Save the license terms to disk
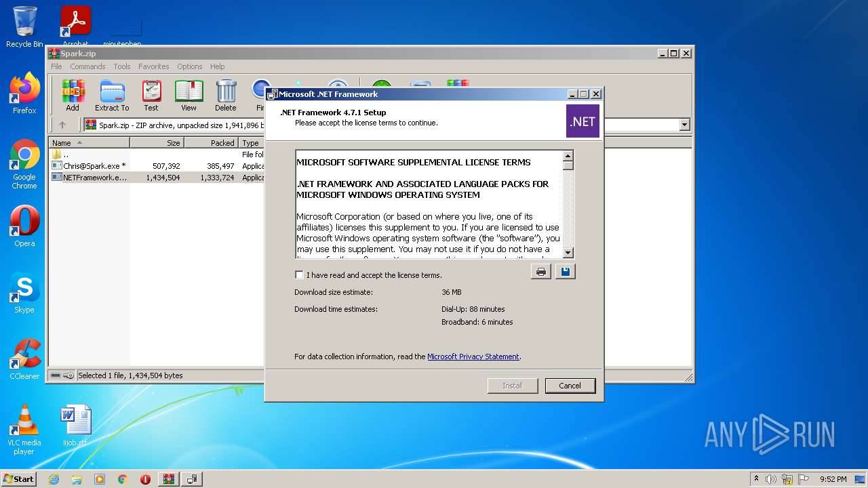The image size is (868, 488). click(x=565, y=272)
